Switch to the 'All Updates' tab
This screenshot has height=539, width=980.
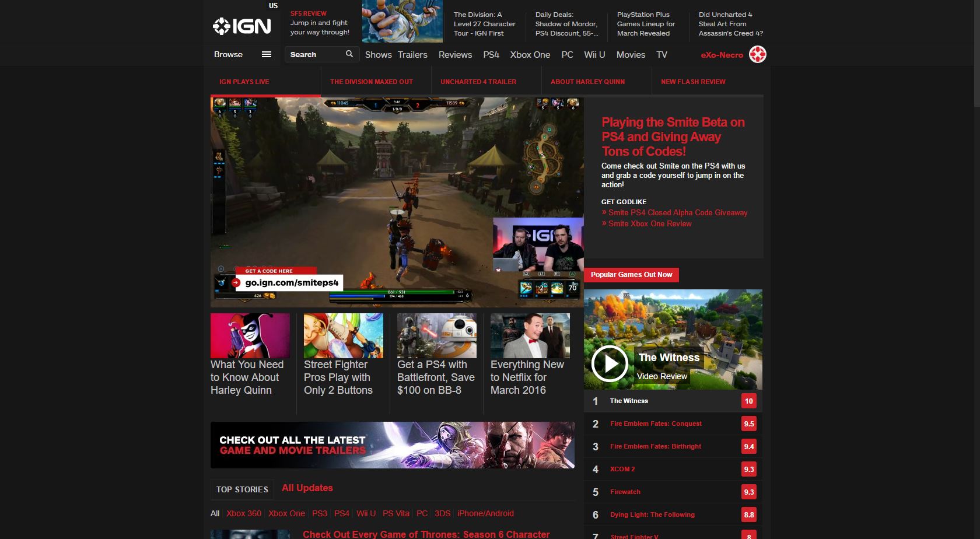click(307, 488)
